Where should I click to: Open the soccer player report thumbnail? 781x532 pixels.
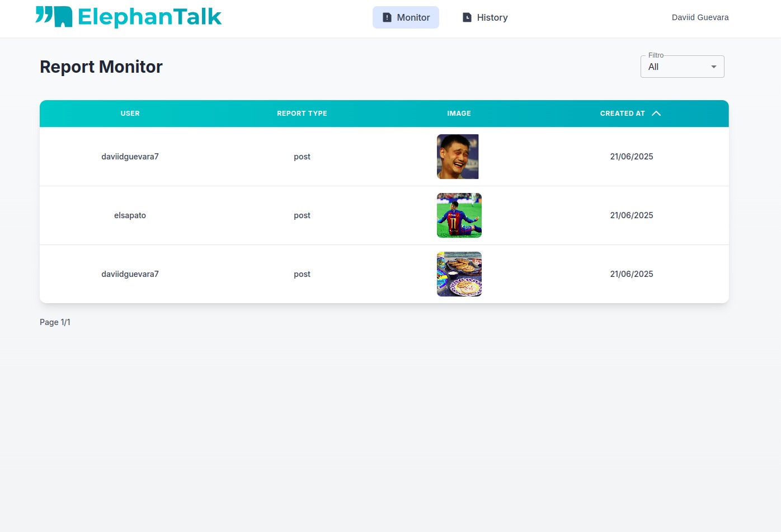(x=459, y=215)
